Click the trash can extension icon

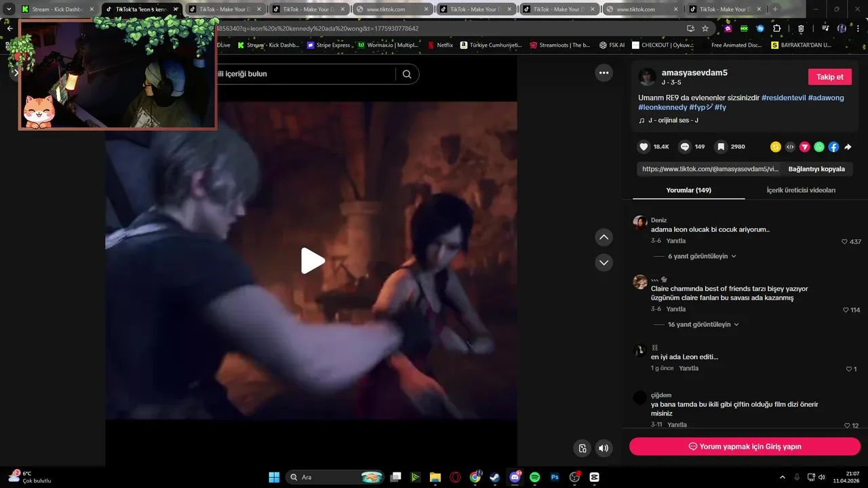tap(801, 28)
